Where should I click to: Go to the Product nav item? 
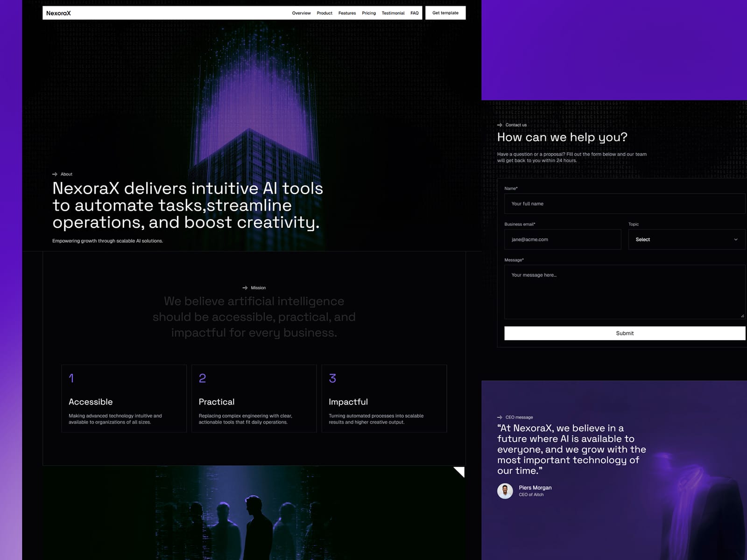(324, 13)
